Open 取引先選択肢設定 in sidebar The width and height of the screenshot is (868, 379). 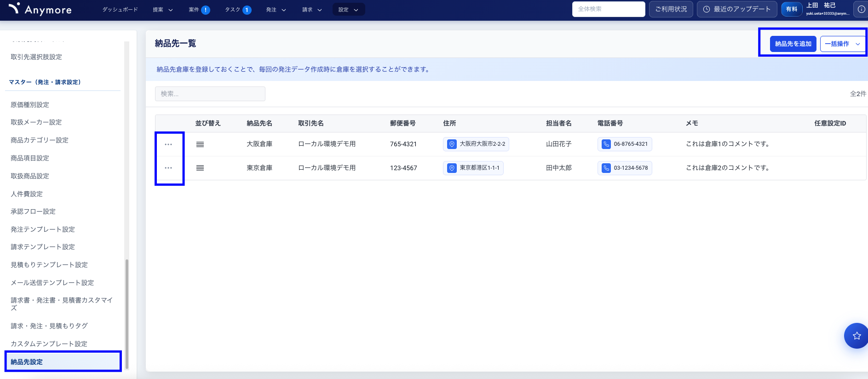click(x=36, y=57)
